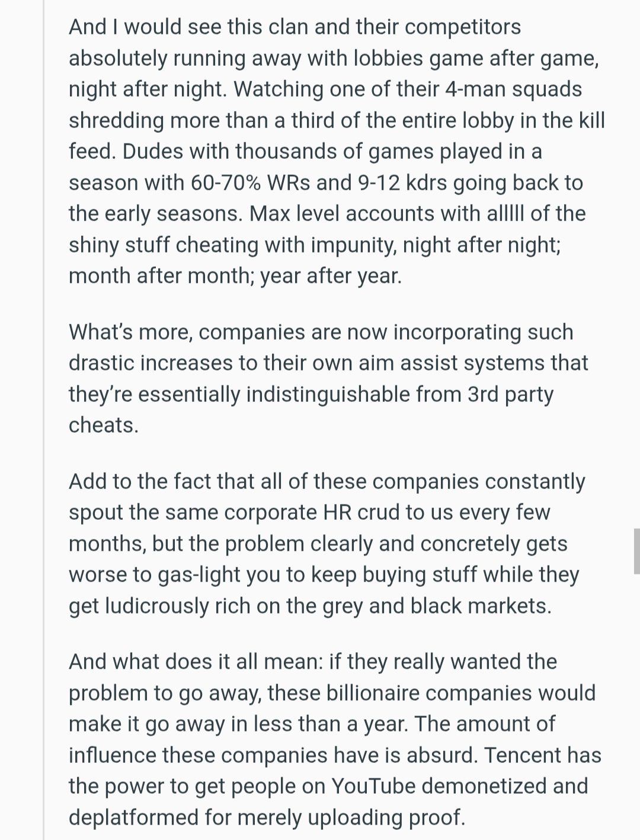
Task: Tap the paragraph starting "What's more, companies"
Action: 328,378
